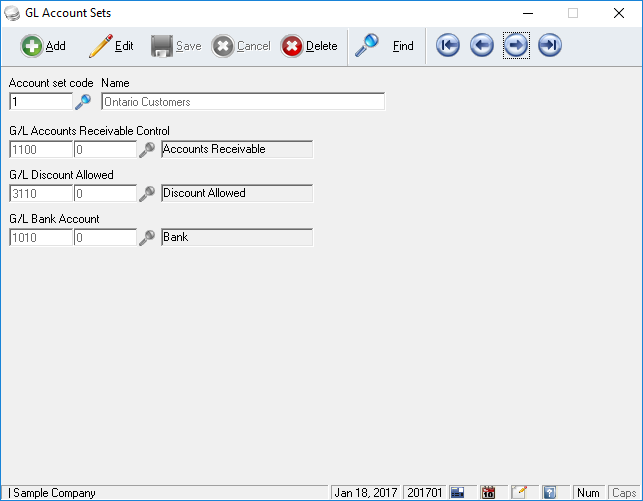643x501 pixels.
Task: Open lookup for Discount Allowed account
Action: coord(147,193)
